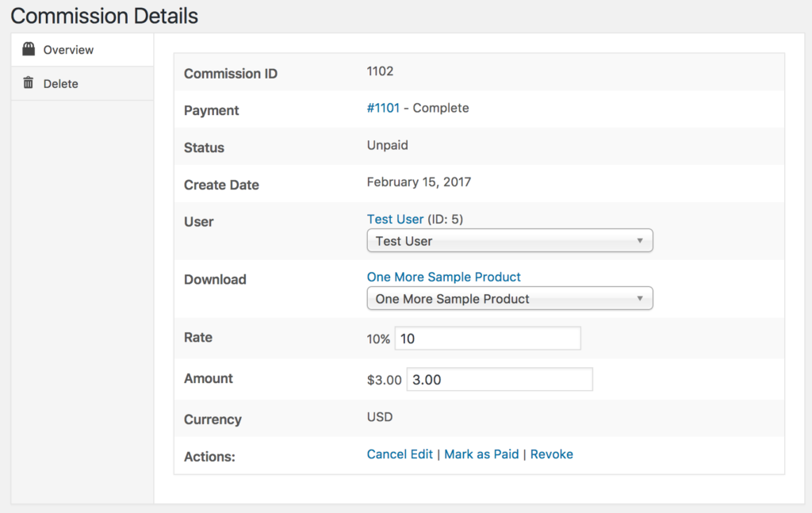
Task: Click the Amount input field
Action: [x=500, y=380]
